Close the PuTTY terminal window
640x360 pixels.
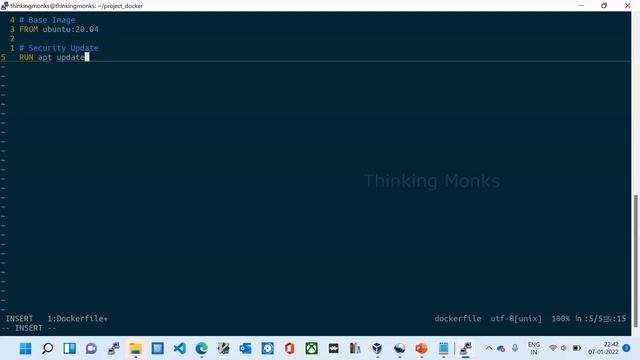[628, 5]
